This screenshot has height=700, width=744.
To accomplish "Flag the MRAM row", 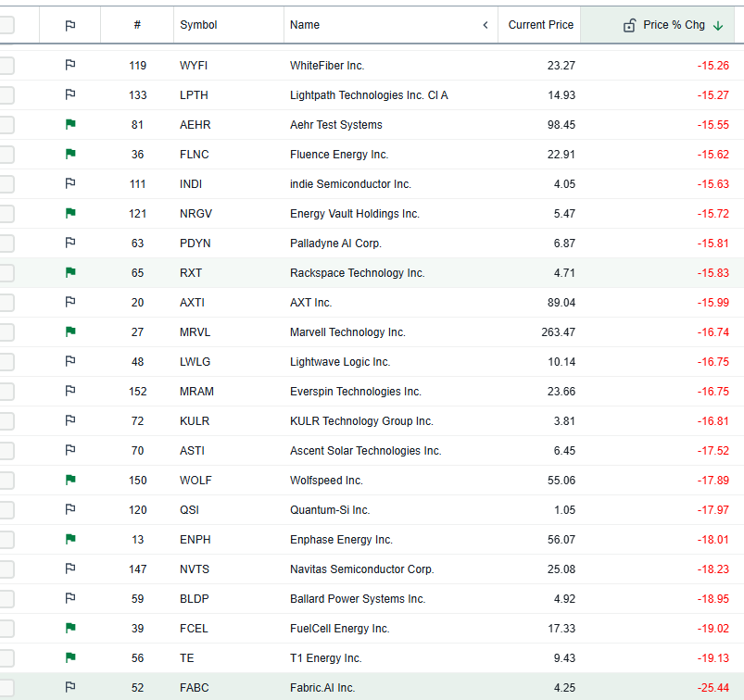I will 70,391.
